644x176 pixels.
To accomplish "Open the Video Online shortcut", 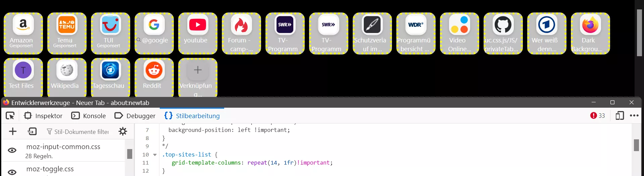I will pos(459,33).
